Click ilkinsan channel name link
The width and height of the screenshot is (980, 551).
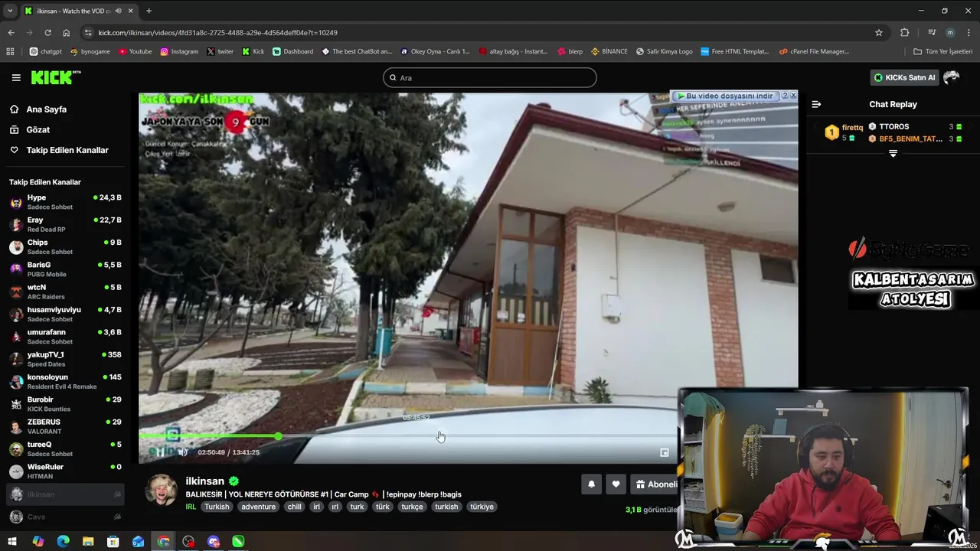(x=205, y=481)
